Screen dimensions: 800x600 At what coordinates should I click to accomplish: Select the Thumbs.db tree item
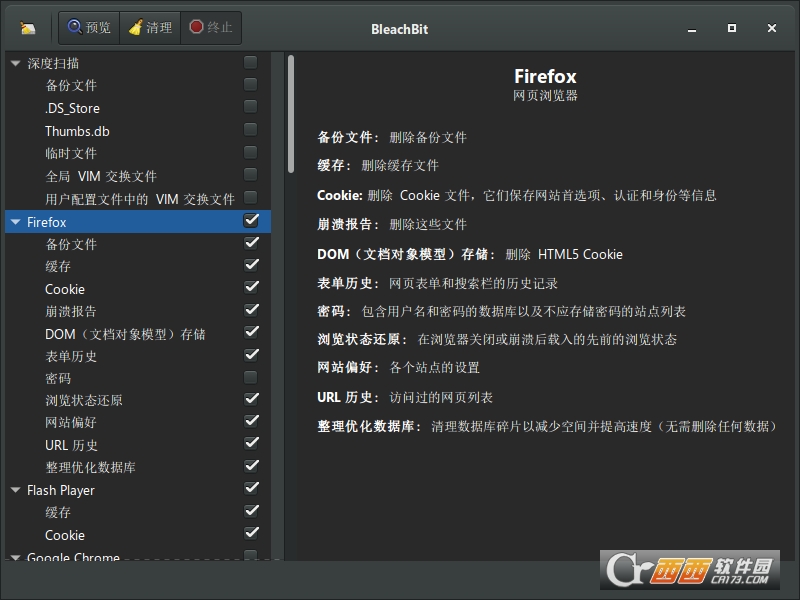tap(77, 131)
